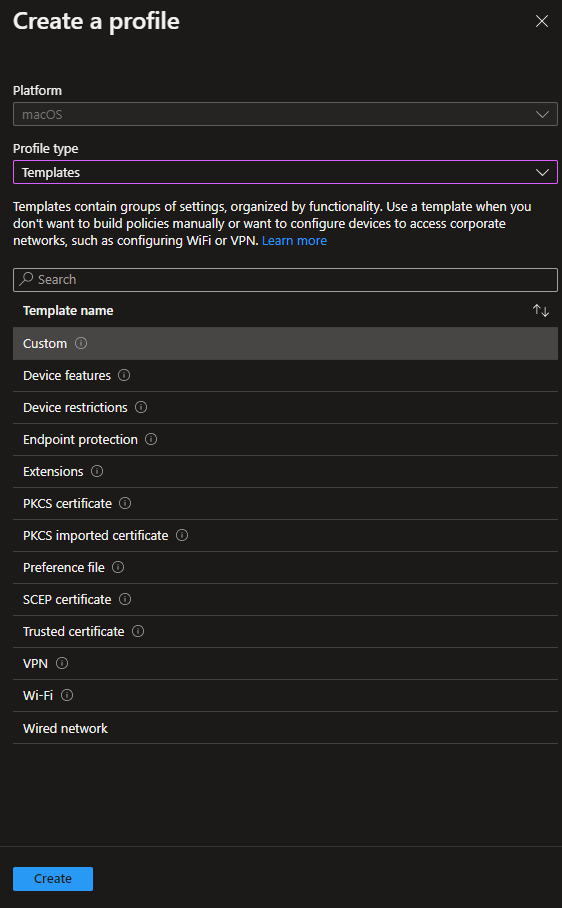Select the Device features template
The width and height of the screenshot is (562, 908).
tap(285, 375)
